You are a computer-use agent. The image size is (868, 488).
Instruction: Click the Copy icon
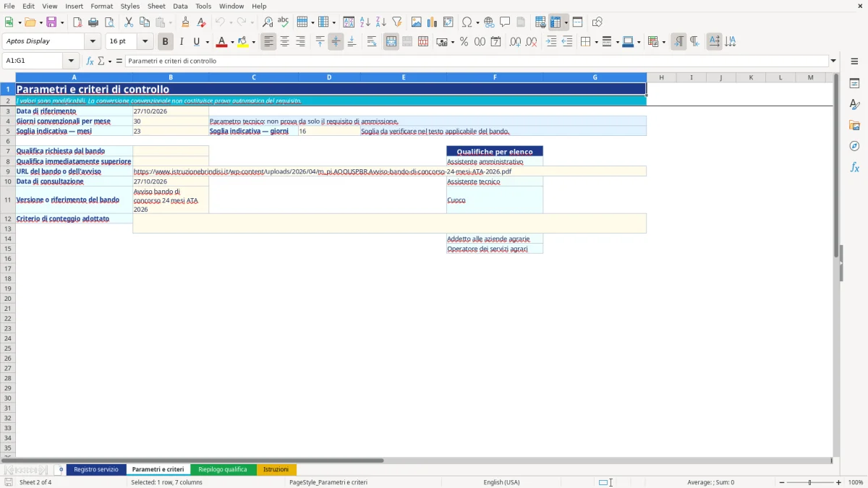145,22
